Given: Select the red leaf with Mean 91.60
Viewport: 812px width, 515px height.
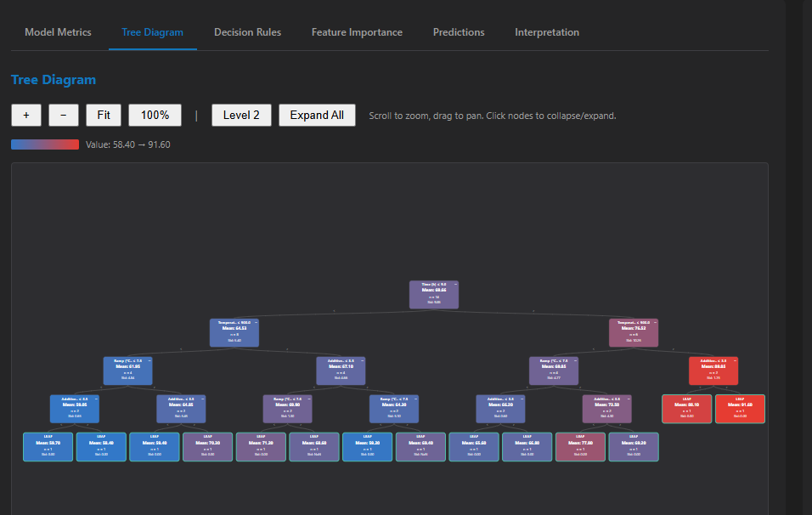Looking at the screenshot, I should (x=739, y=409).
